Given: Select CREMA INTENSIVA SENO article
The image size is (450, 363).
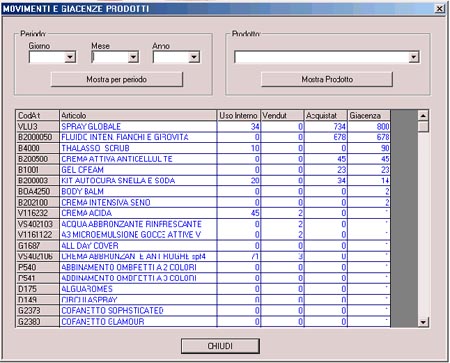Looking at the screenshot, I should (x=138, y=202).
